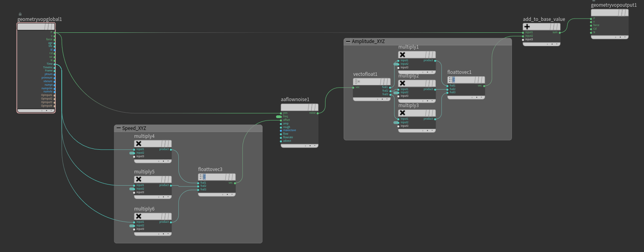Select the vectofloat1 node icon
The height and width of the screenshot is (252, 644).
click(356, 81)
